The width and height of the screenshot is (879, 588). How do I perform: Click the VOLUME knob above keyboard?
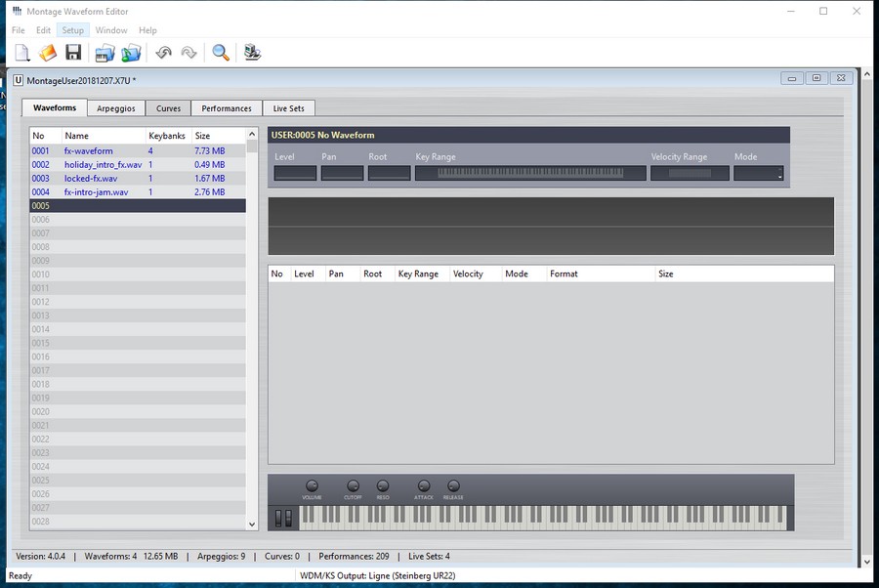coord(313,486)
